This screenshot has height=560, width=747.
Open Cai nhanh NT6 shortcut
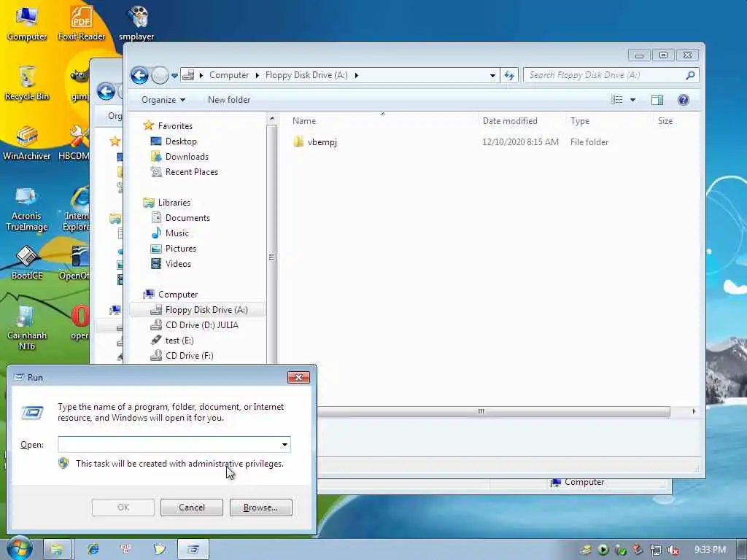coord(27,327)
